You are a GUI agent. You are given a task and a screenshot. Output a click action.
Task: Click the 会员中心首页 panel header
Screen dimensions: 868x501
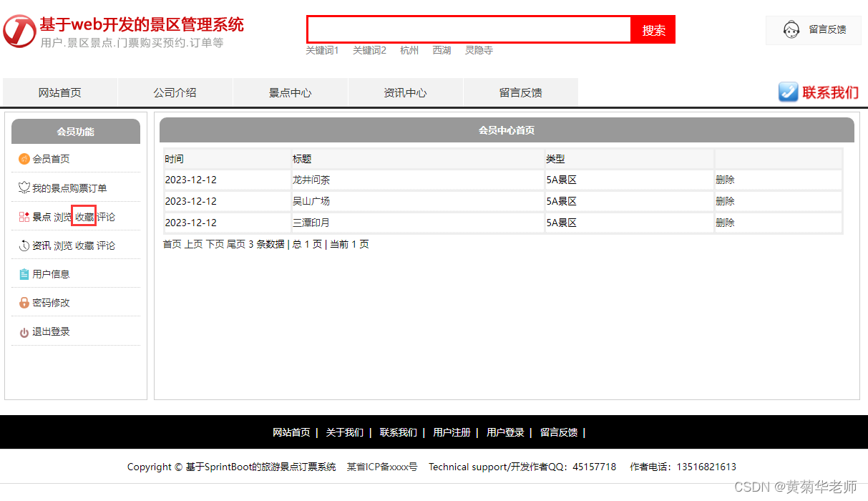click(x=507, y=130)
